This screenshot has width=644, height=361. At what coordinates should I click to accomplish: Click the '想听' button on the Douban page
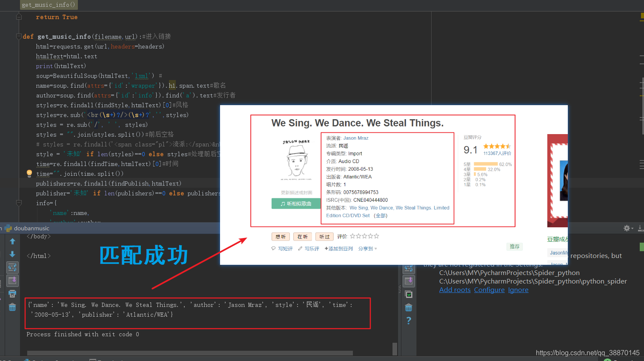pyautogui.click(x=281, y=237)
